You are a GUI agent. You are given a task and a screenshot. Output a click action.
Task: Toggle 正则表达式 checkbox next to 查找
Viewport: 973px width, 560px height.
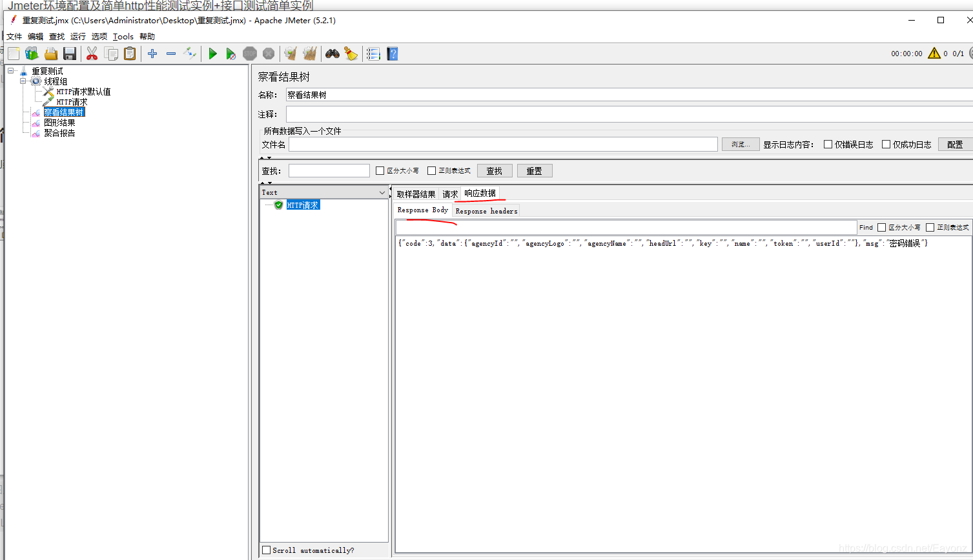[431, 171]
